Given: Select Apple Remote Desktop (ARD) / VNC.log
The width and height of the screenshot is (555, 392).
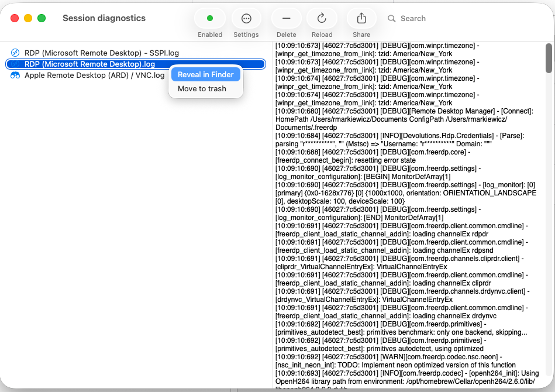Looking at the screenshot, I should click(x=95, y=75).
